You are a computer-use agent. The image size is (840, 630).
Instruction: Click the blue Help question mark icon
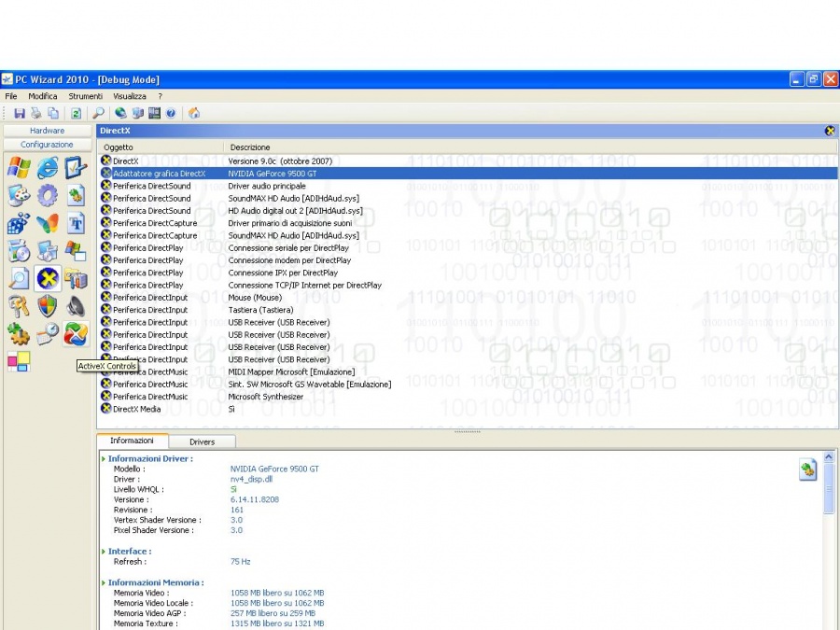tap(171, 113)
